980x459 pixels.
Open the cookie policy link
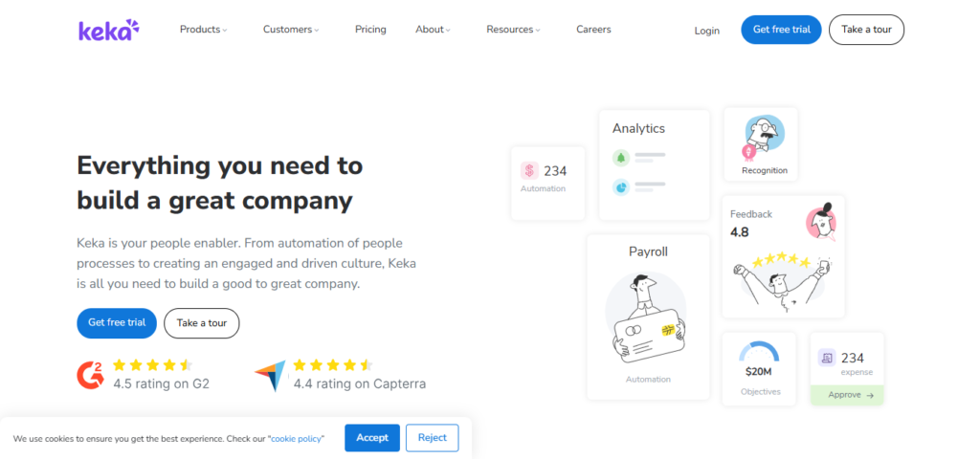pos(296,439)
